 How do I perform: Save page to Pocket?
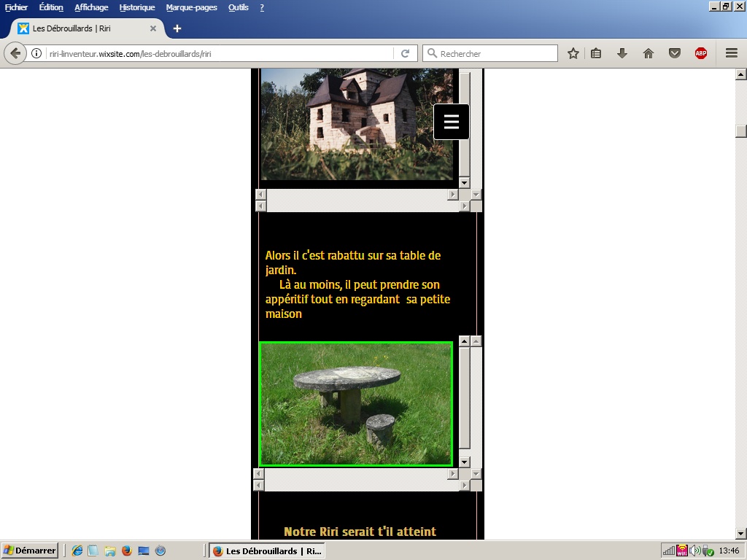(675, 53)
